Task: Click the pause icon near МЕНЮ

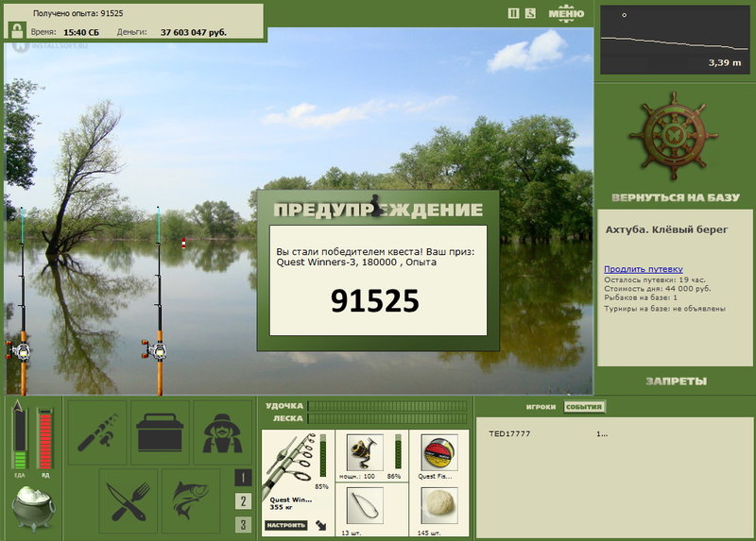Action: tap(513, 13)
